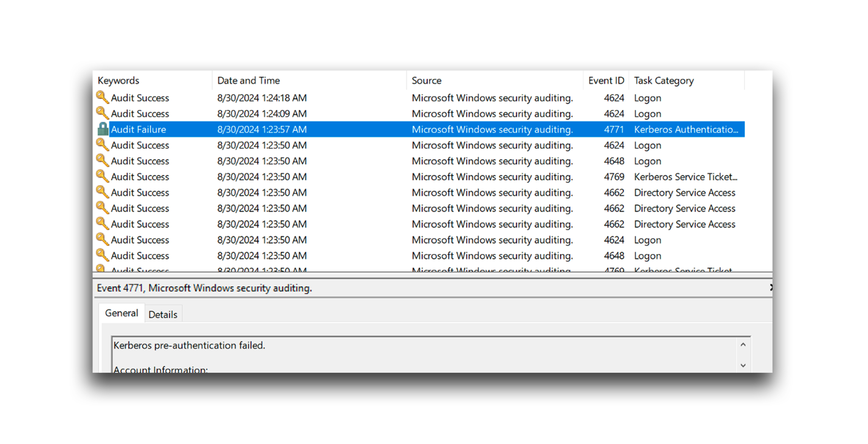Sort events by Date and Time

(x=248, y=80)
